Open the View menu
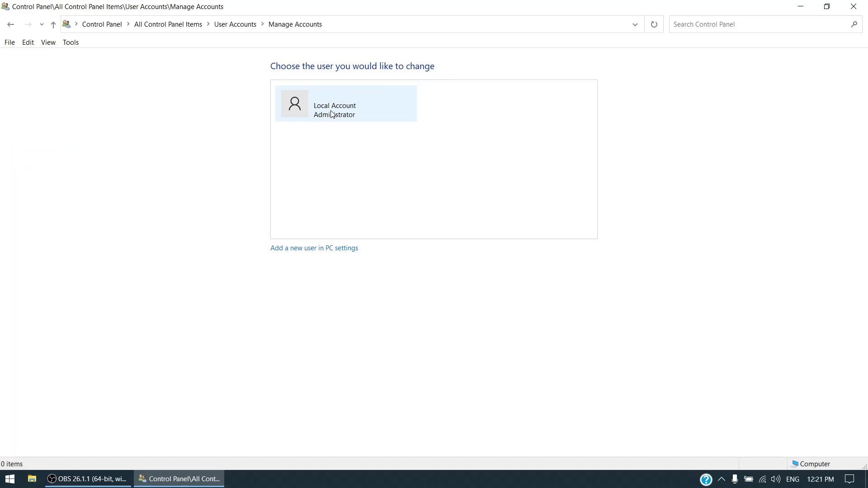This screenshot has height=488, width=868. click(48, 42)
